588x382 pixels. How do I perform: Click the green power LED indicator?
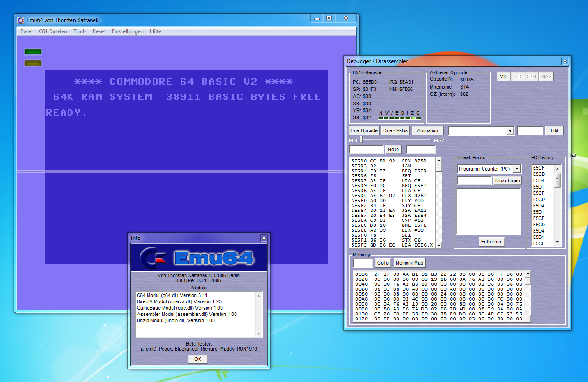click(x=33, y=52)
